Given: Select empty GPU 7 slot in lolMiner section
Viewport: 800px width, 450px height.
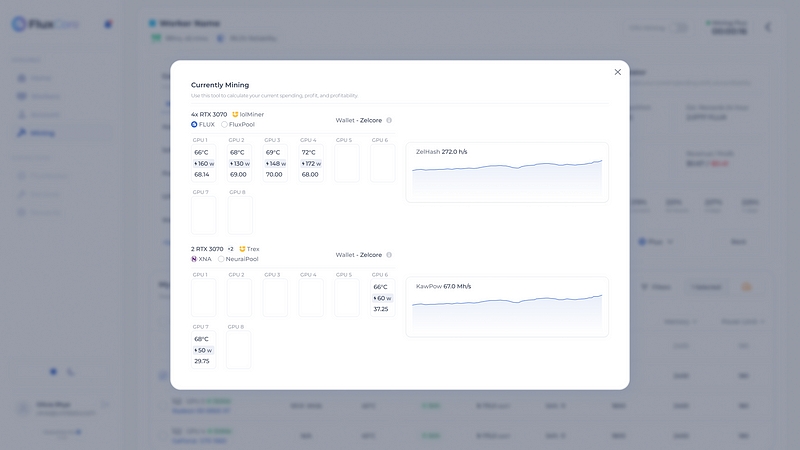Looking at the screenshot, I should [204, 215].
